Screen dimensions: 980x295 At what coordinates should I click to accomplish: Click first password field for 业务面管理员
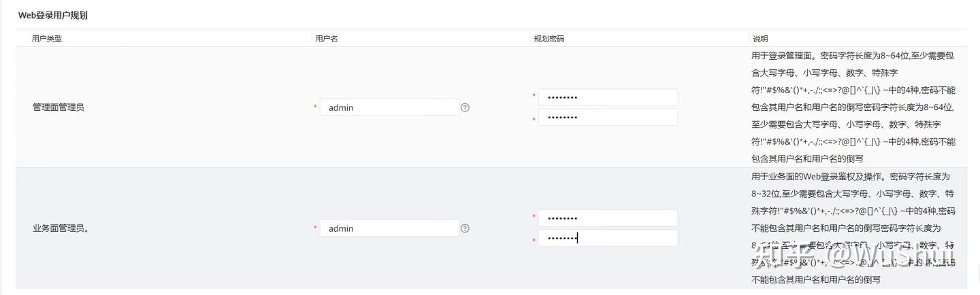tap(608, 218)
